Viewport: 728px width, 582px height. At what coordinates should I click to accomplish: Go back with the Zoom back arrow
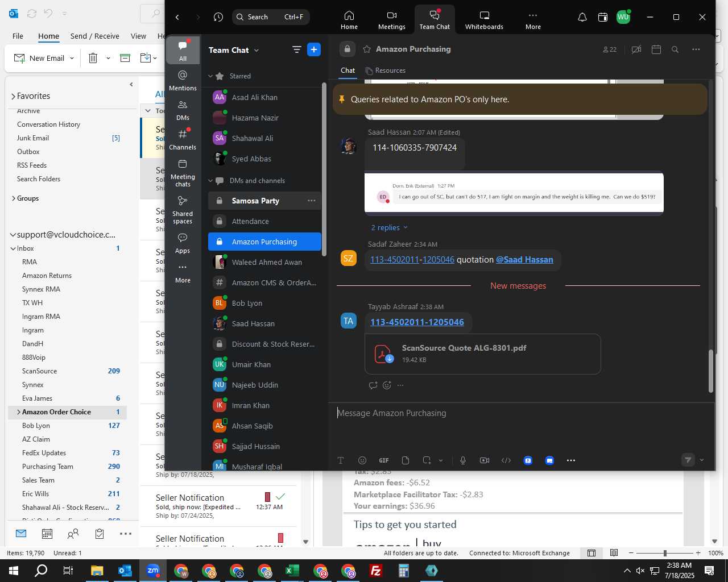[177, 17]
